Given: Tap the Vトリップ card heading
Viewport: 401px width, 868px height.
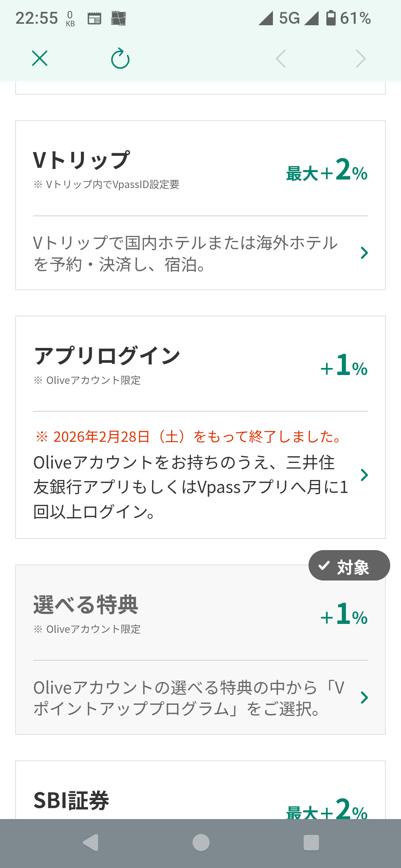Looking at the screenshot, I should 82,160.
